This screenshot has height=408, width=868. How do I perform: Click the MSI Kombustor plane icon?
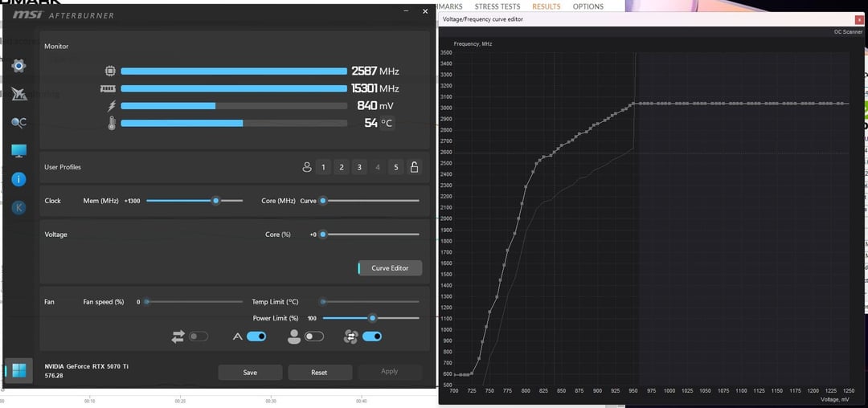pyautogui.click(x=18, y=94)
